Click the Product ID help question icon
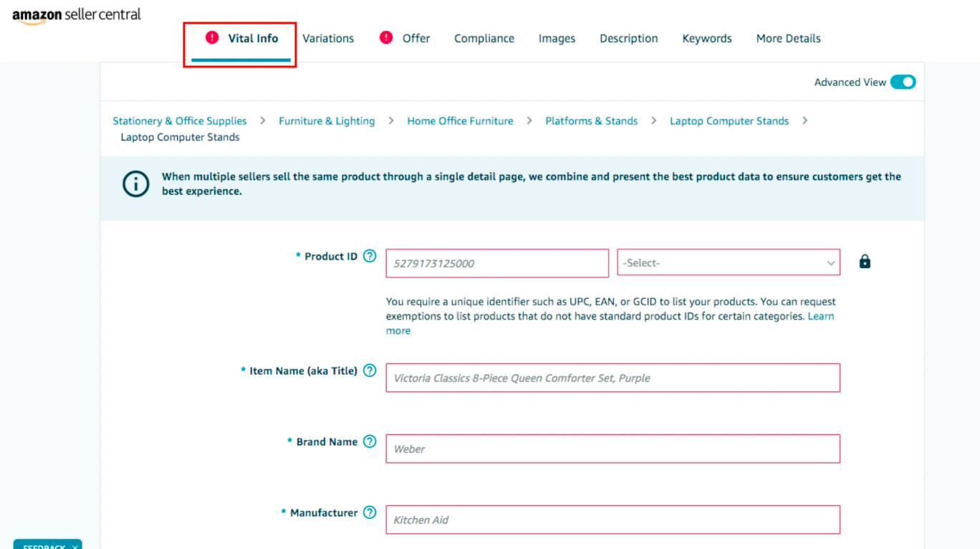Image resolution: width=980 pixels, height=549 pixels. [370, 256]
